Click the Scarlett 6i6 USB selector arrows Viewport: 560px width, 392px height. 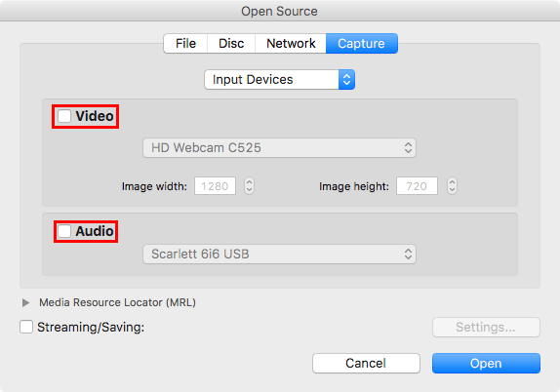point(408,255)
